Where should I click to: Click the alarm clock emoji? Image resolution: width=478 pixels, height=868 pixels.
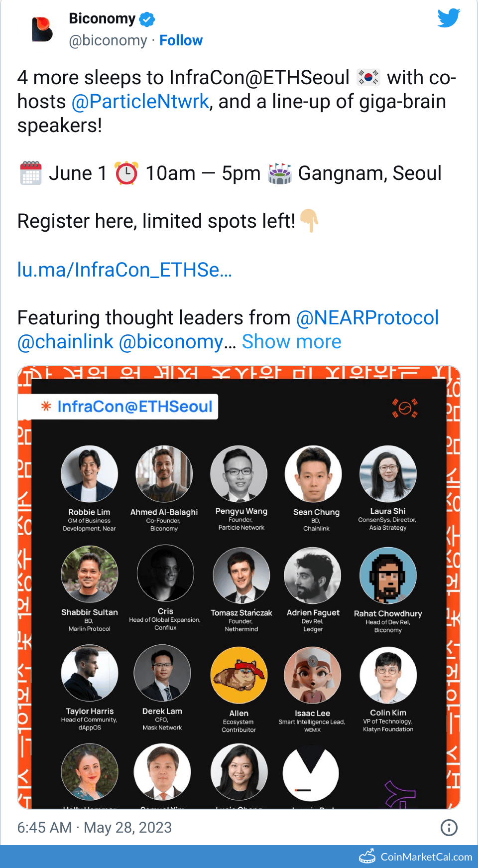click(x=126, y=173)
